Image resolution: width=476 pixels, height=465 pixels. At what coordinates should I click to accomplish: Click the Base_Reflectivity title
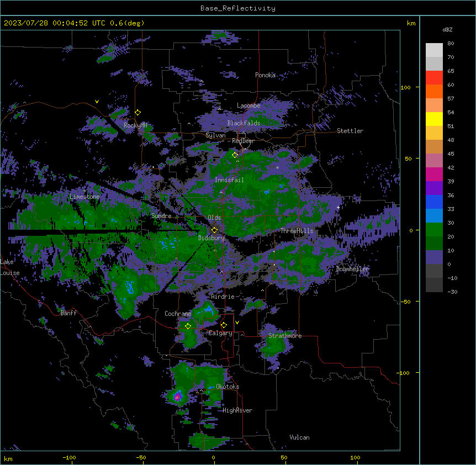click(238, 8)
